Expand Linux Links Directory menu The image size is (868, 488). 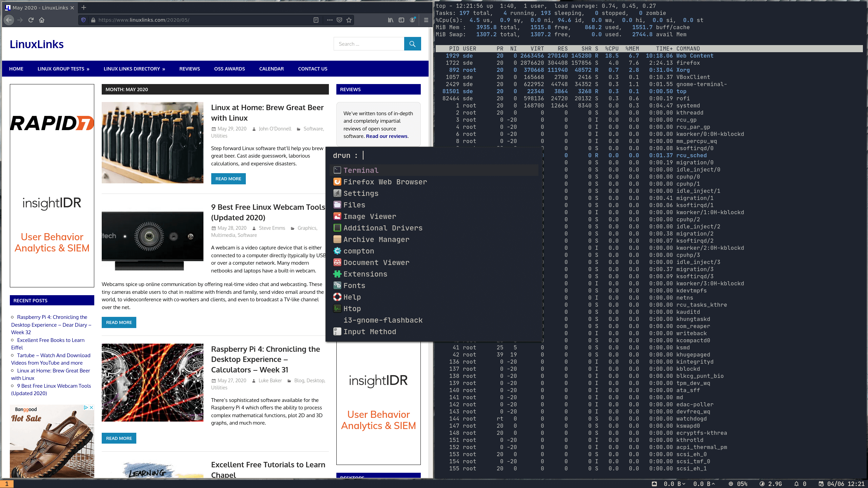tap(134, 69)
